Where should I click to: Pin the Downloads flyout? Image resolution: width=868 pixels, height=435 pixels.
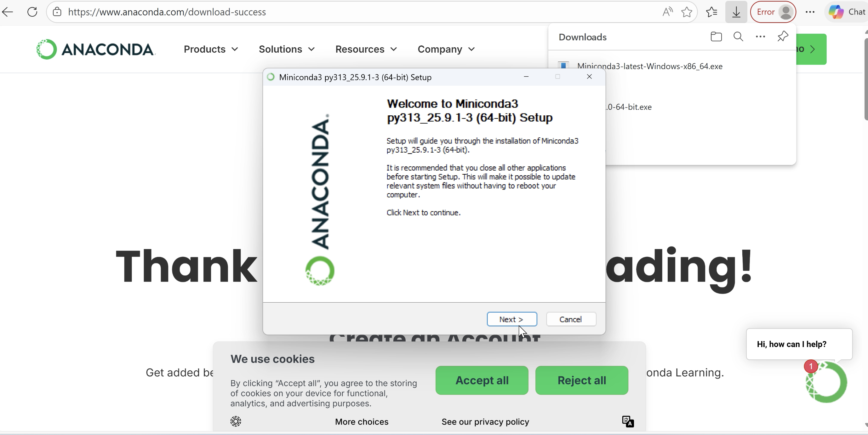click(x=782, y=37)
